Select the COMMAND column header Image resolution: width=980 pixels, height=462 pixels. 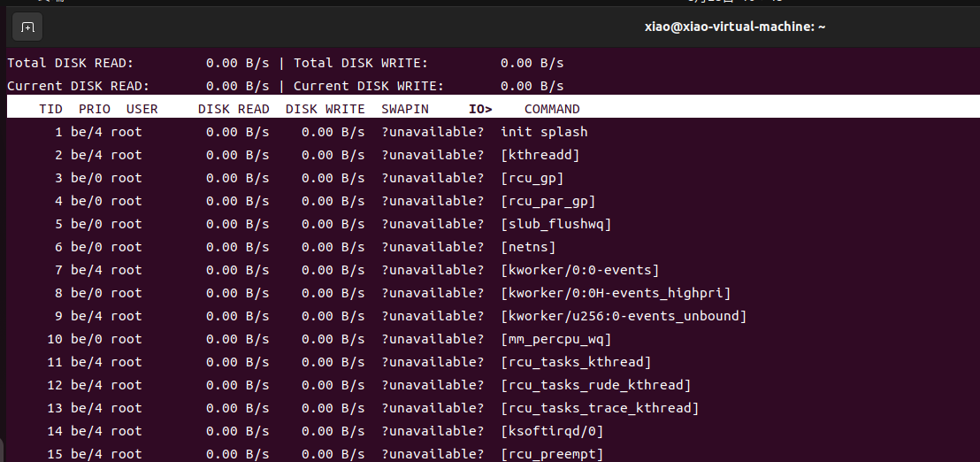tap(552, 109)
